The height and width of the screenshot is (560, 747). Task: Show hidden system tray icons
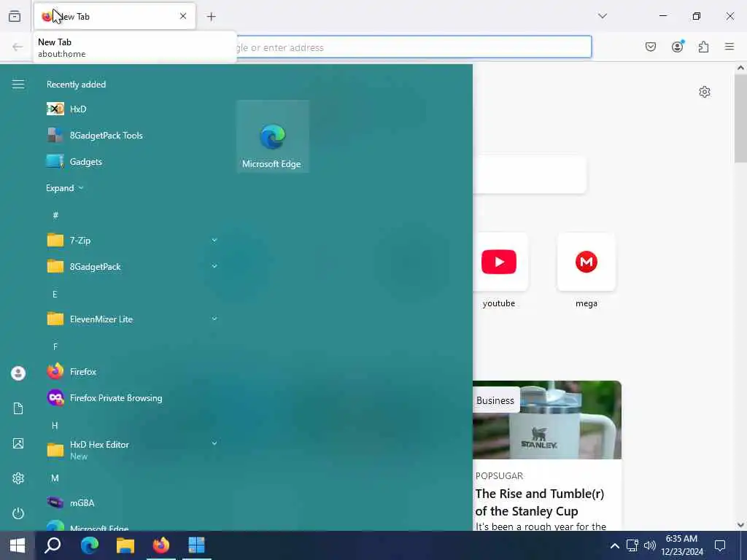pyautogui.click(x=614, y=545)
